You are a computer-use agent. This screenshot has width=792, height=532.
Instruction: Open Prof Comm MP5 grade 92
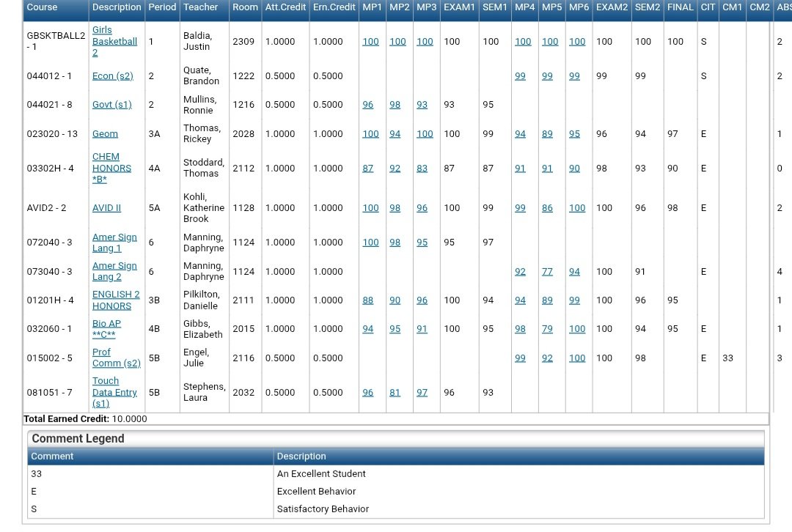point(547,358)
